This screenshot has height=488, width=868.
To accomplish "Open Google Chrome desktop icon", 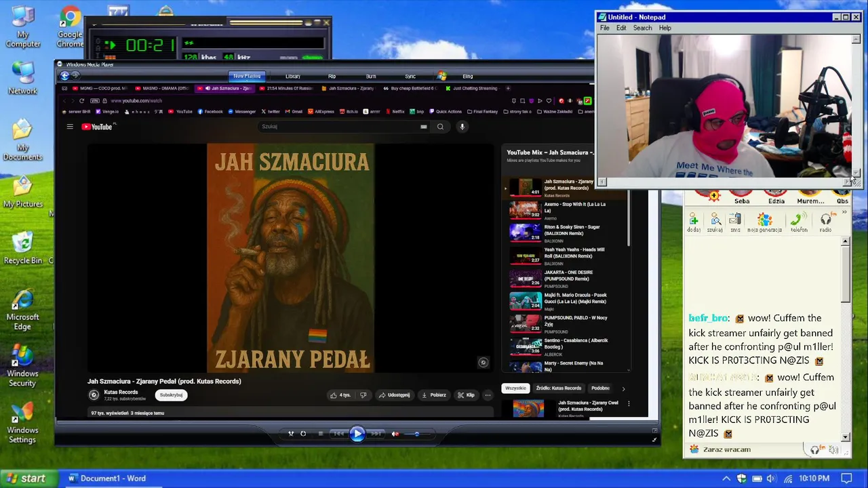I will pos(70,28).
